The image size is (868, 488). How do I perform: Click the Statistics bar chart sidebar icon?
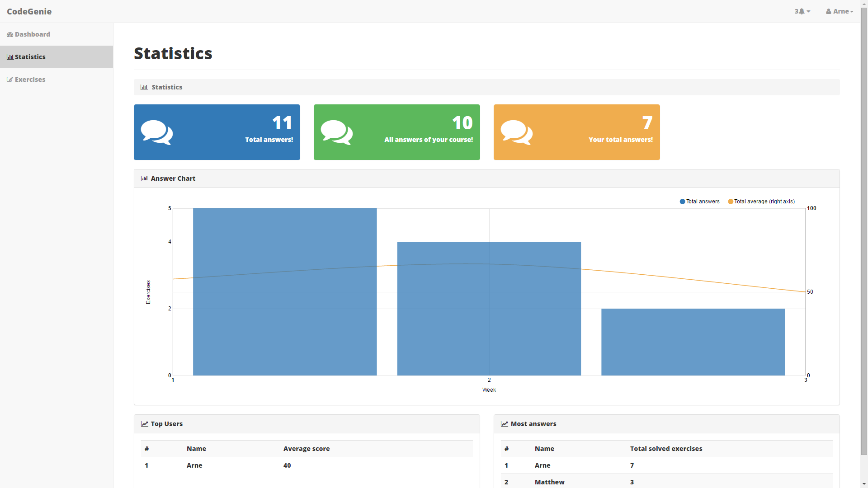(10, 57)
